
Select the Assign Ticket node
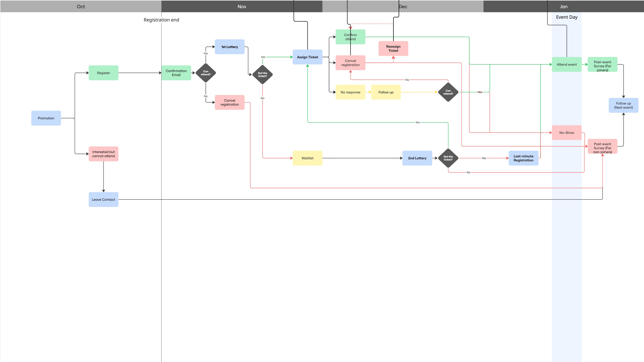[x=307, y=57]
